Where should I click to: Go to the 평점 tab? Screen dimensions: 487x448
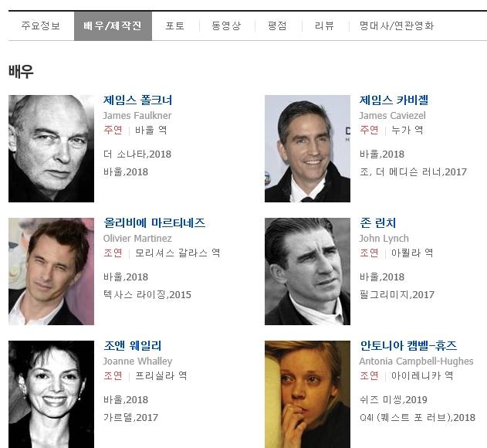(x=277, y=25)
